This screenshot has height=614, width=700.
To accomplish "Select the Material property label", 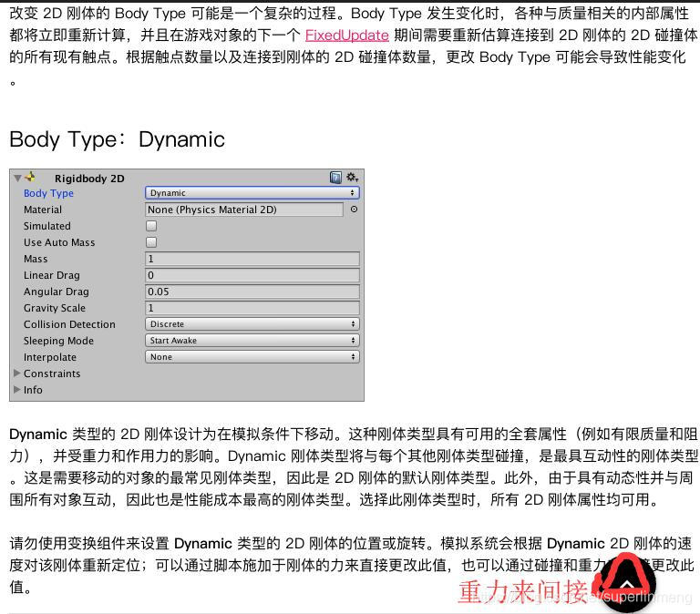I will pos(43,210).
